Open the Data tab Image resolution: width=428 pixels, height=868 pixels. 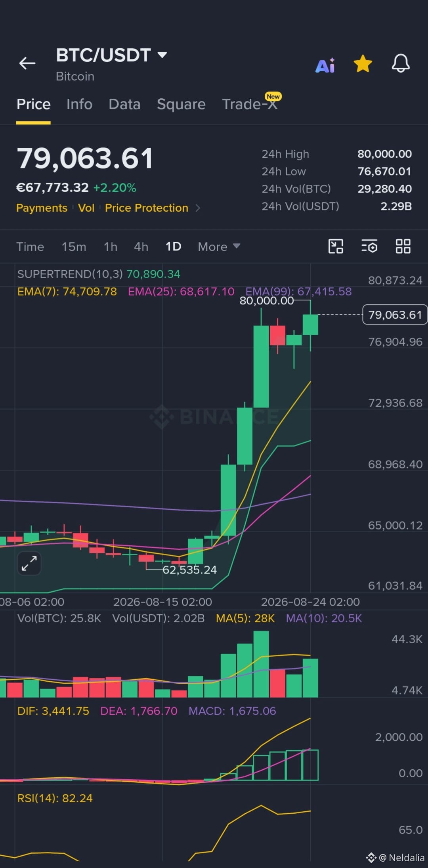point(124,104)
